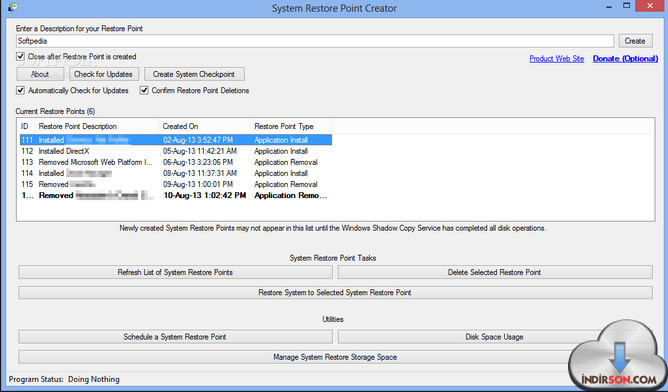Toggle Close after Restore Point is created

pos(20,56)
